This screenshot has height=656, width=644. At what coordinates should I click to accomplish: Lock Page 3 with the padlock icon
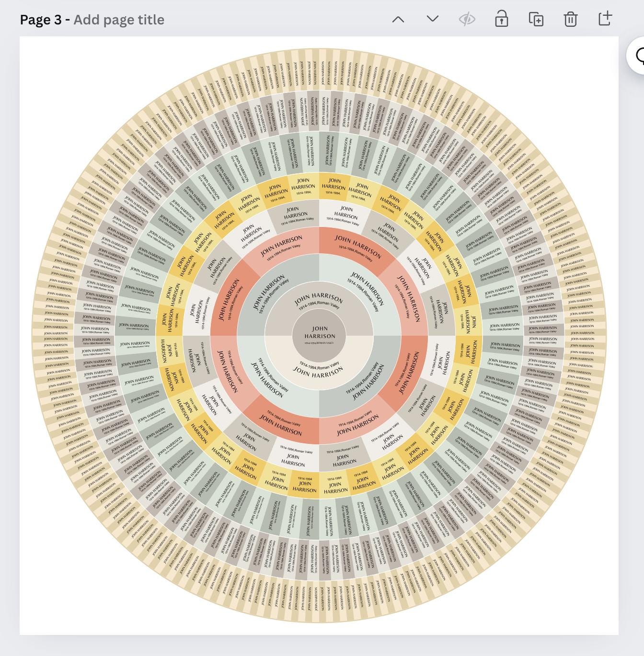coord(502,19)
